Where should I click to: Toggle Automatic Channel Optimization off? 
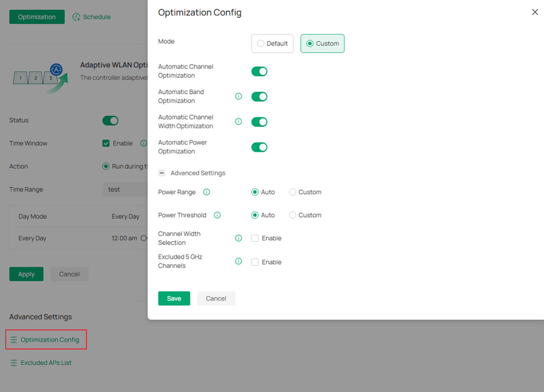[259, 71]
